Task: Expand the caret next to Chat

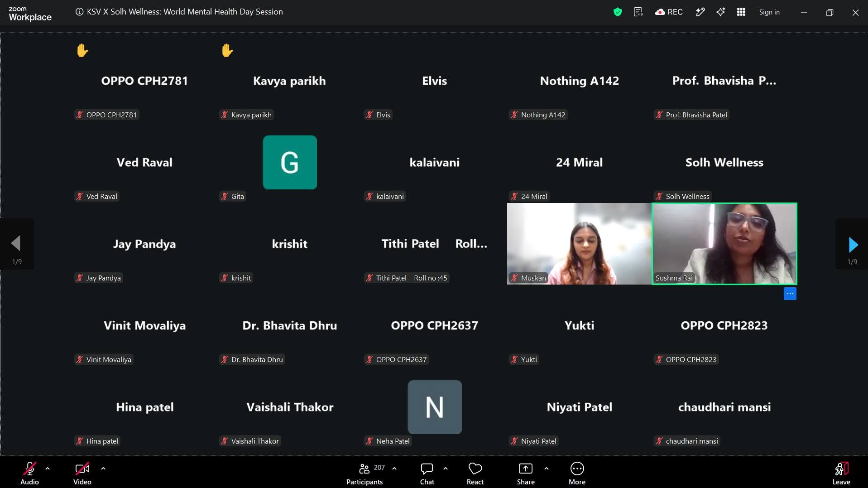Action: coord(446,469)
